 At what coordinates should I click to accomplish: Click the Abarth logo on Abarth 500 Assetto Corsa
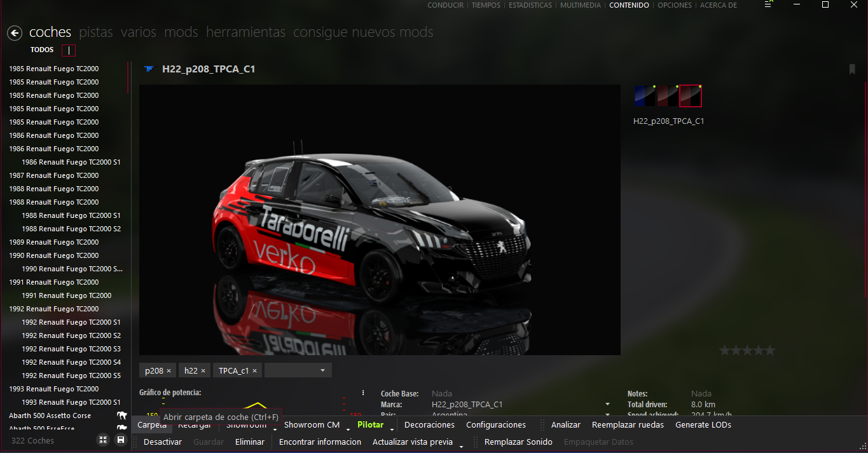(121, 416)
